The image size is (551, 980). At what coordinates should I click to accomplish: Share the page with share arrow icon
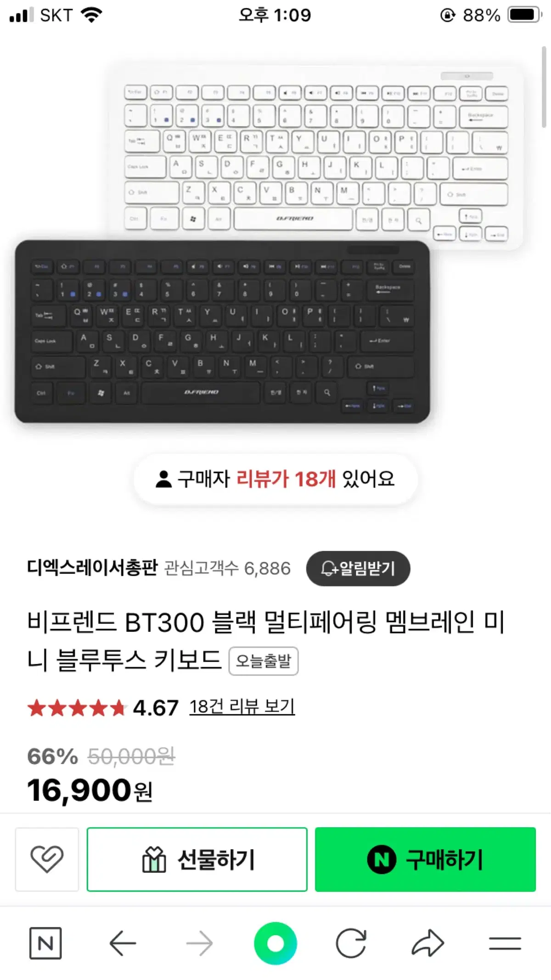point(428,943)
